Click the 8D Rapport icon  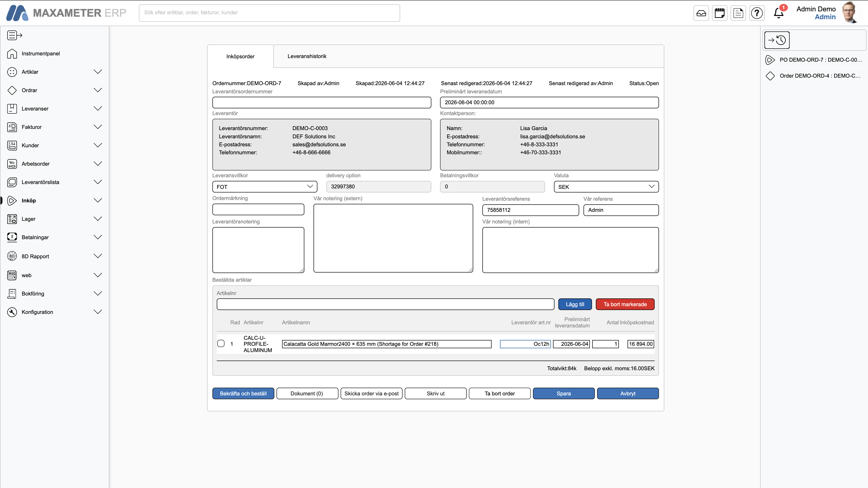tap(12, 256)
